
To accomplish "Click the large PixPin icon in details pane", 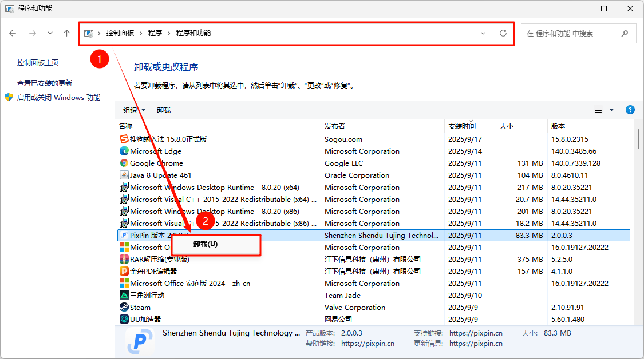I will click(x=140, y=341).
